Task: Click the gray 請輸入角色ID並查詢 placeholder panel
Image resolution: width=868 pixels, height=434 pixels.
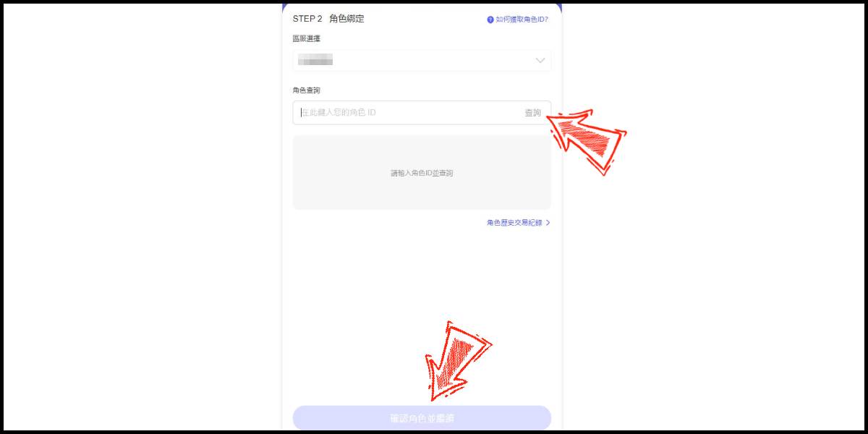Action: tap(422, 173)
